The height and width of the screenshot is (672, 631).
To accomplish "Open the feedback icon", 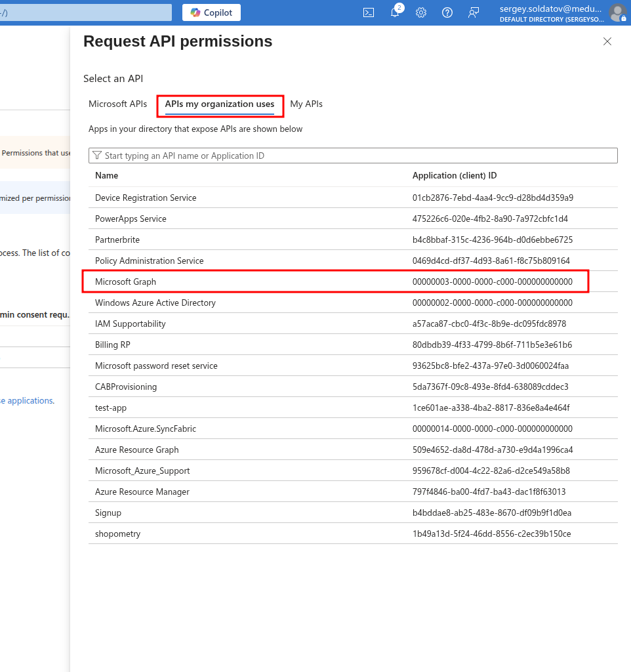I will pyautogui.click(x=474, y=13).
